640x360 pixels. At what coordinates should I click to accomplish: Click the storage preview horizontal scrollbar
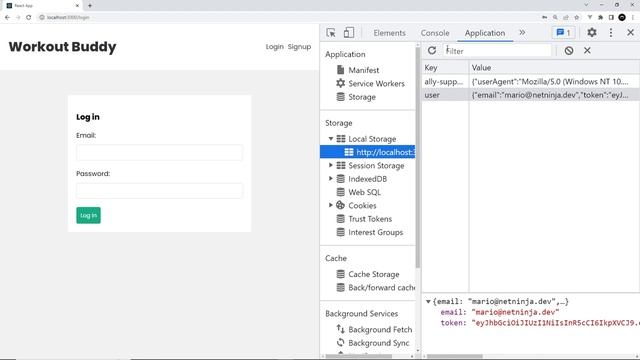pos(455,356)
